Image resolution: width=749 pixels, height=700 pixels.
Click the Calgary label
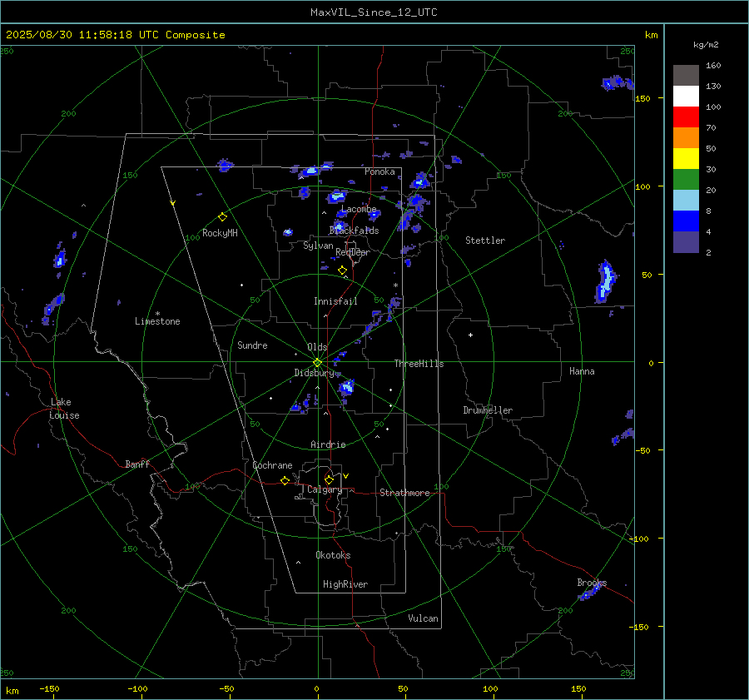tap(325, 489)
